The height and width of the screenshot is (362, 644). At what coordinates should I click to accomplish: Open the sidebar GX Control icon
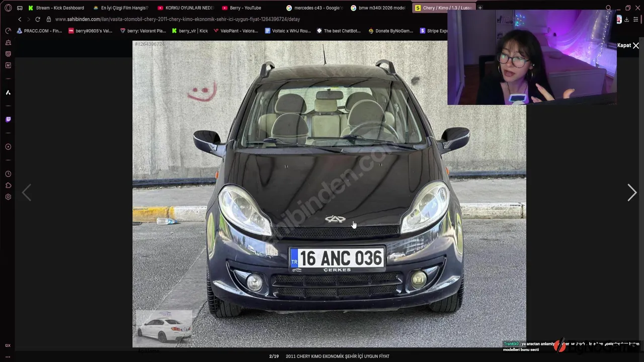click(x=8, y=54)
